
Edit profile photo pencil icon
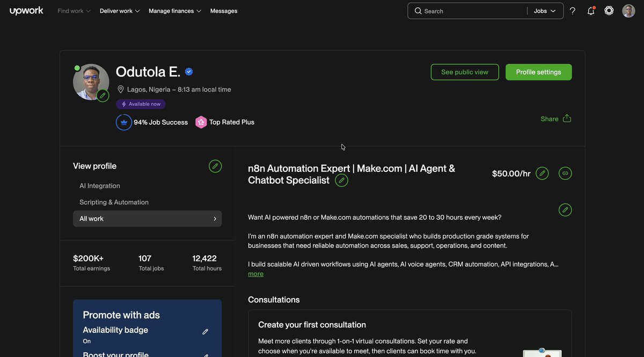[x=103, y=95]
